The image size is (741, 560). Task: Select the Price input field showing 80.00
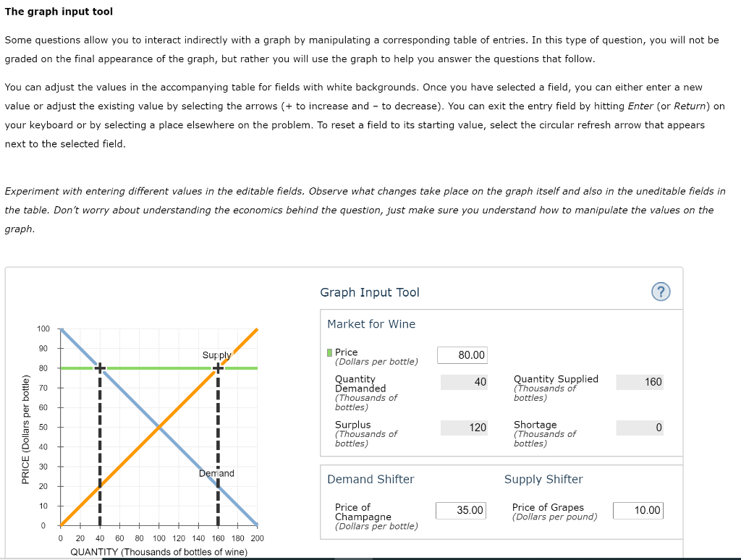tap(462, 355)
